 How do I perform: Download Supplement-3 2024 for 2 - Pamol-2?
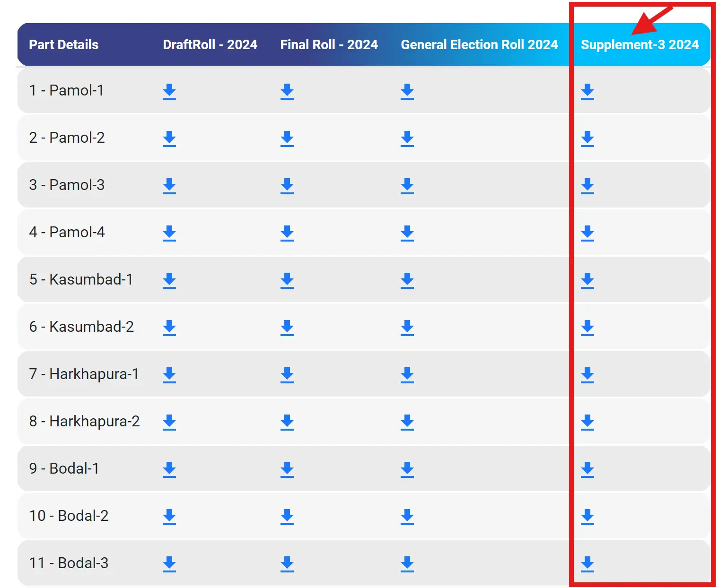[x=587, y=138]
